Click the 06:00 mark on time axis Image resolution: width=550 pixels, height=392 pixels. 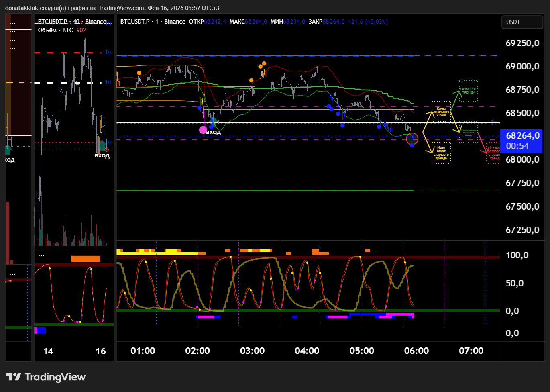click(x=416, y=351)
